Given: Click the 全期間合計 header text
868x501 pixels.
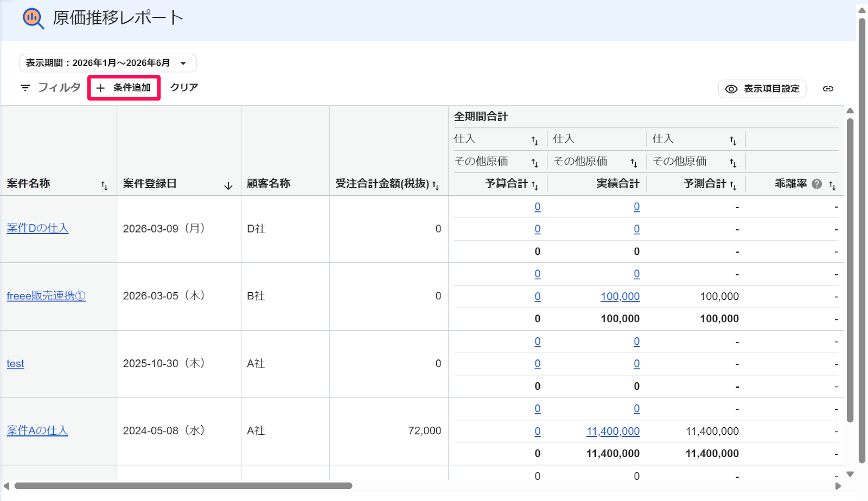Looking at the screenshot, I should tap(481, 117).
